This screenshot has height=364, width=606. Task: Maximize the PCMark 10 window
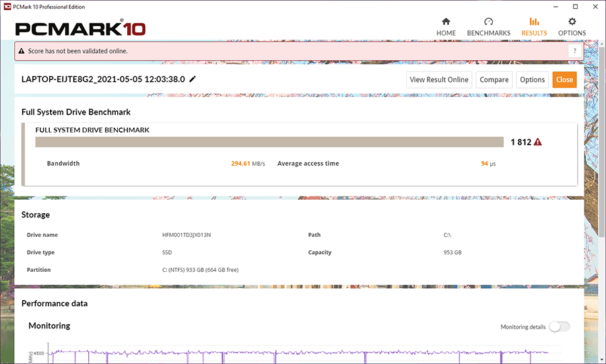click(576, 7)
